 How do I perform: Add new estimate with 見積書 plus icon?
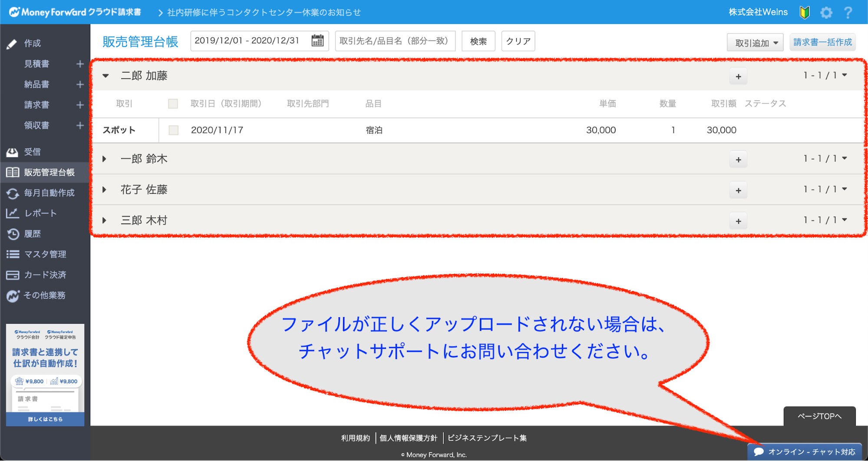coord(80,64)
